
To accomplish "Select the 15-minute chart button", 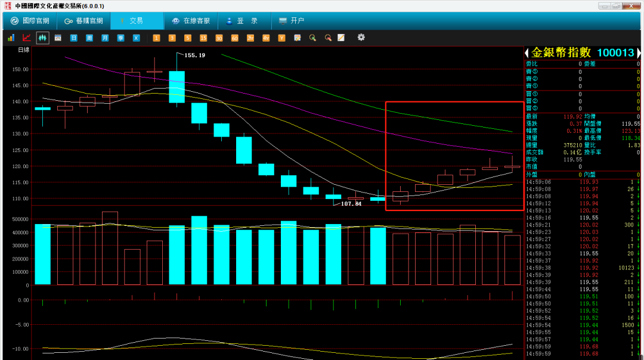I will pyautogui.click(x=203, y=38).
